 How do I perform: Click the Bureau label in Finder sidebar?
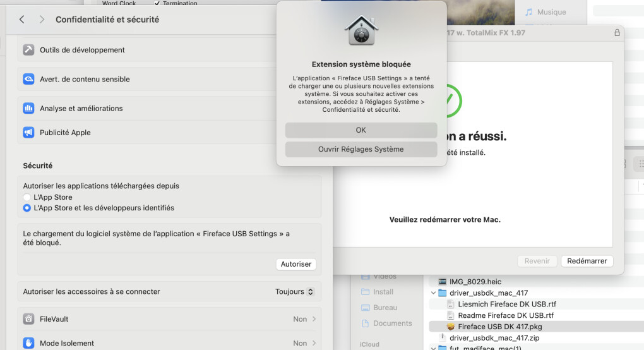pyautogui.click(x=385, y=307)
